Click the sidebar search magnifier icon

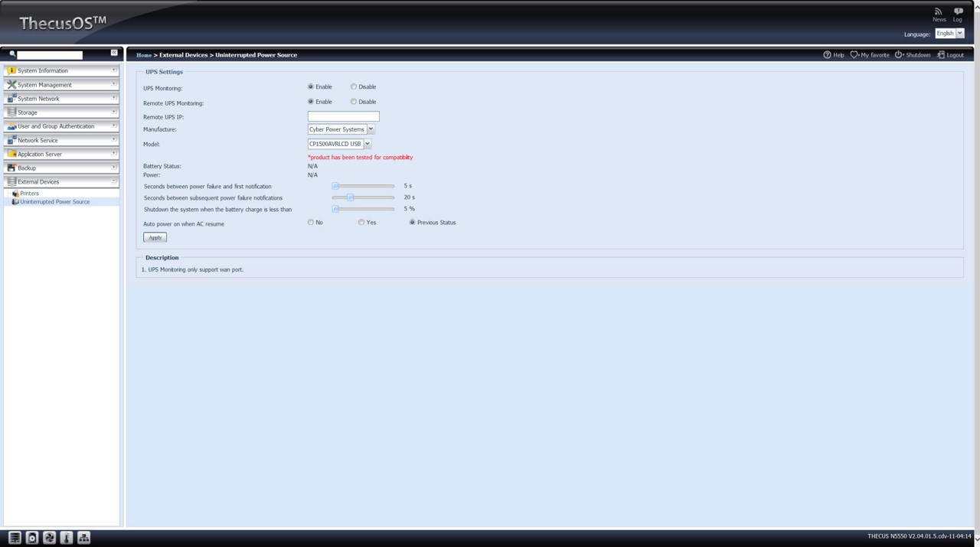tap(12, 54)
